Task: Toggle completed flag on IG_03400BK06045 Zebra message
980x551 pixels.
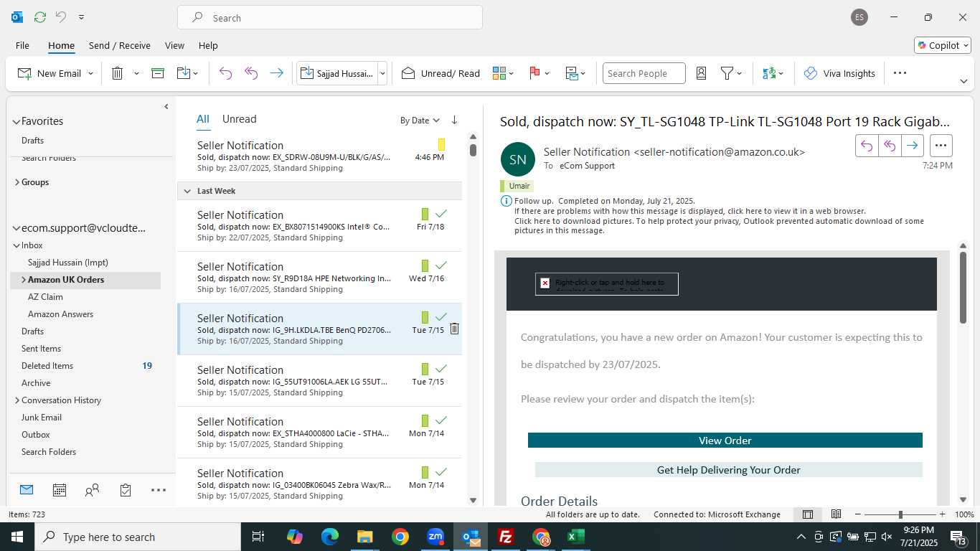Action: pyautogui.click(x=441, y=472)
